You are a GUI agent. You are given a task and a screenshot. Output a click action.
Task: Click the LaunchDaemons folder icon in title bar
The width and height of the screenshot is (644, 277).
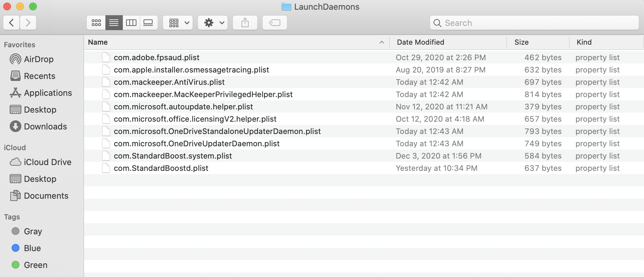coord(286,7)
